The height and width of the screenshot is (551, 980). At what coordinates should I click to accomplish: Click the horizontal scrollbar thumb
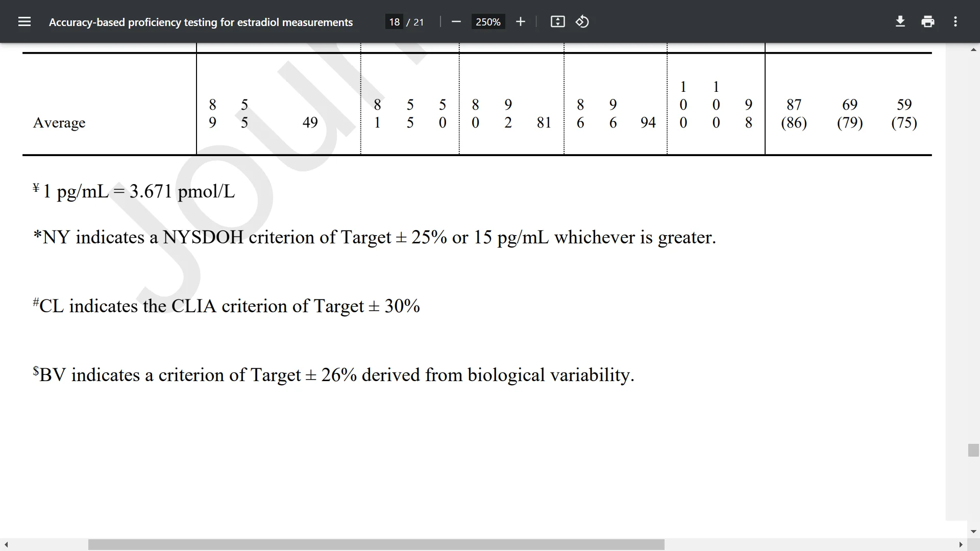pyautogui.click(x=376, y=544)
